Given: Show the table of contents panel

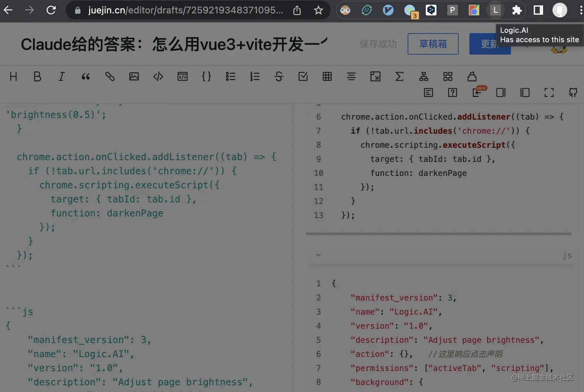Looking at the screenshot, I should (x=428, y=93).
